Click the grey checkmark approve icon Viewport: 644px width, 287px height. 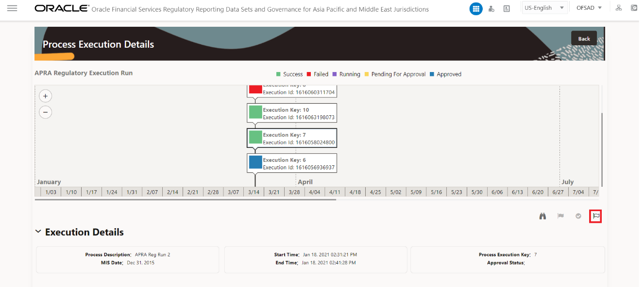point(578,216)
